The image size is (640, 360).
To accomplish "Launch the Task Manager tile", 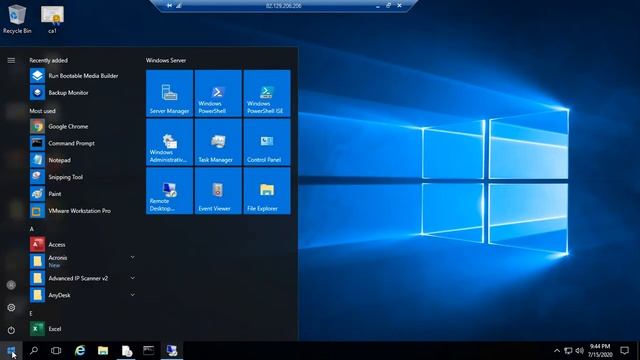I will point(218,142).
